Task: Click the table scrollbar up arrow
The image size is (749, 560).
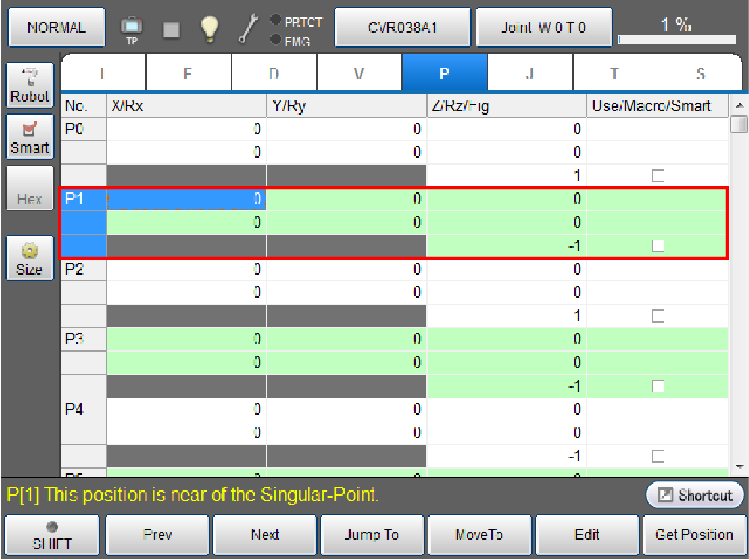Action: [740, 106]
